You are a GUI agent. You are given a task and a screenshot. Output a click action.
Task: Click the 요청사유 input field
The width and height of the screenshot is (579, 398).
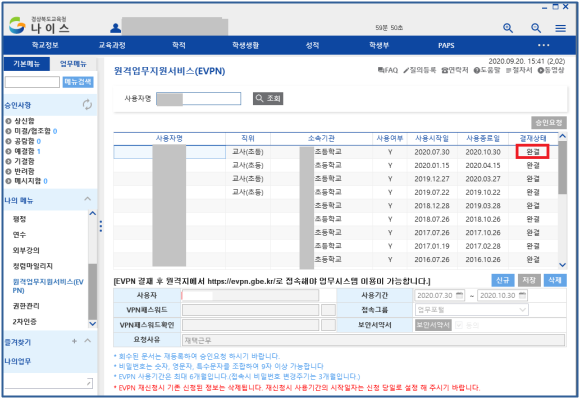click(x=373, y=340)
